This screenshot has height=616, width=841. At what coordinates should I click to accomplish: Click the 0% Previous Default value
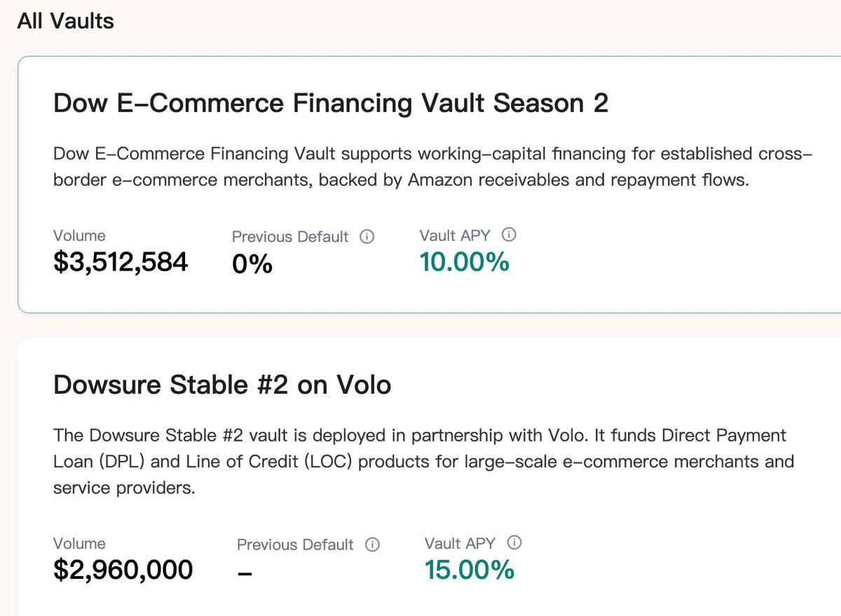252,263
